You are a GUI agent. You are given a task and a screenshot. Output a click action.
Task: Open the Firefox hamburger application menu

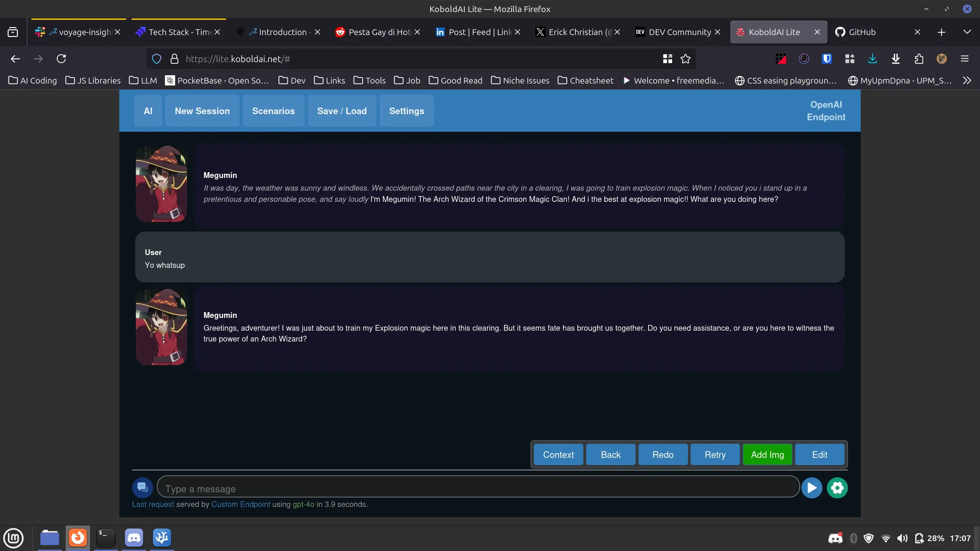(964, 59)
